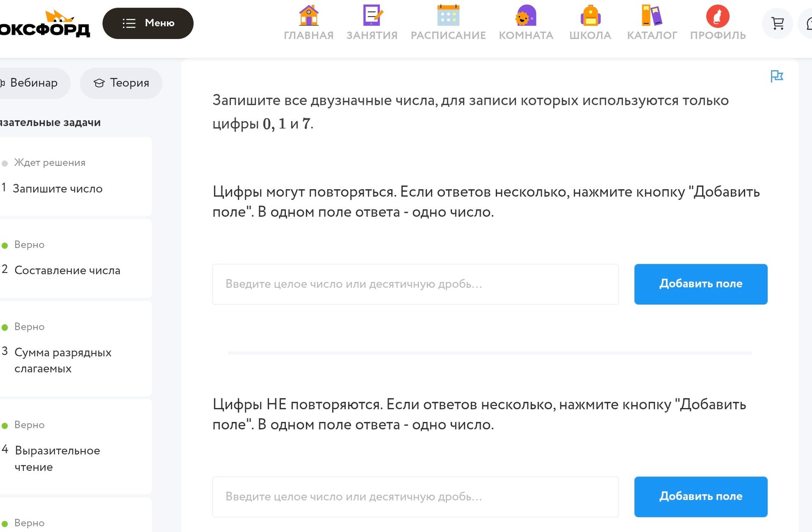Image resolution: width=812 pixels, height=532 pixels.
Task: Open the Меню button
Action: click(148, 23)
